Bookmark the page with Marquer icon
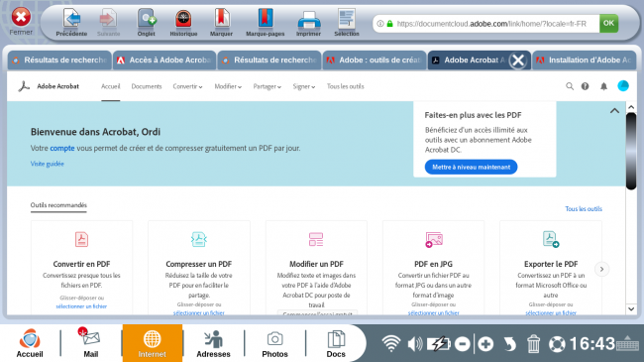Viewport: 644px width, 362px height. click(221, 19)
